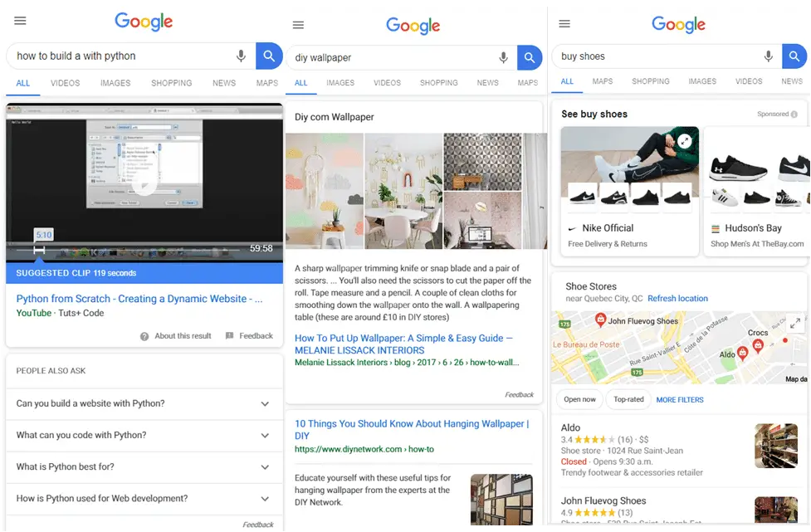Click Refresh location near Quebec City
Viewport: 811px width, 532px height.
click(x=677, y=299)
